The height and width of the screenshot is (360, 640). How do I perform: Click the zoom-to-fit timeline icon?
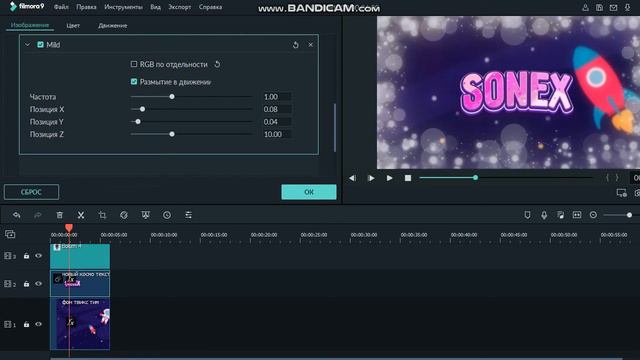pyautogui.click(x=577, y=215)
